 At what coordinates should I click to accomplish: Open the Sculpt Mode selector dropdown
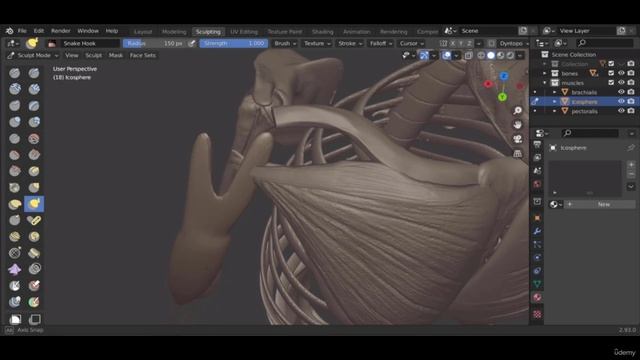[x=33, y=55]
